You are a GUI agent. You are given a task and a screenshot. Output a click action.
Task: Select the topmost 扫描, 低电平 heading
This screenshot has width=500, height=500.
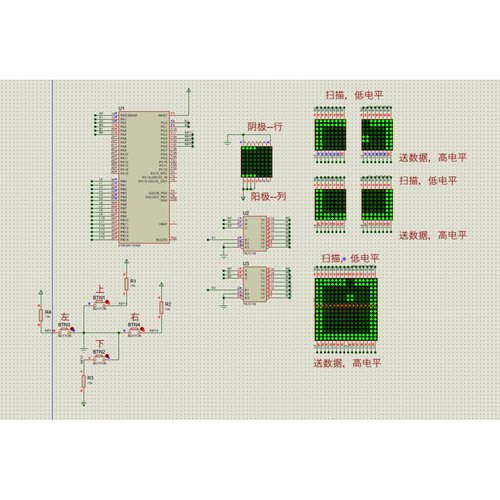[354, 95]
